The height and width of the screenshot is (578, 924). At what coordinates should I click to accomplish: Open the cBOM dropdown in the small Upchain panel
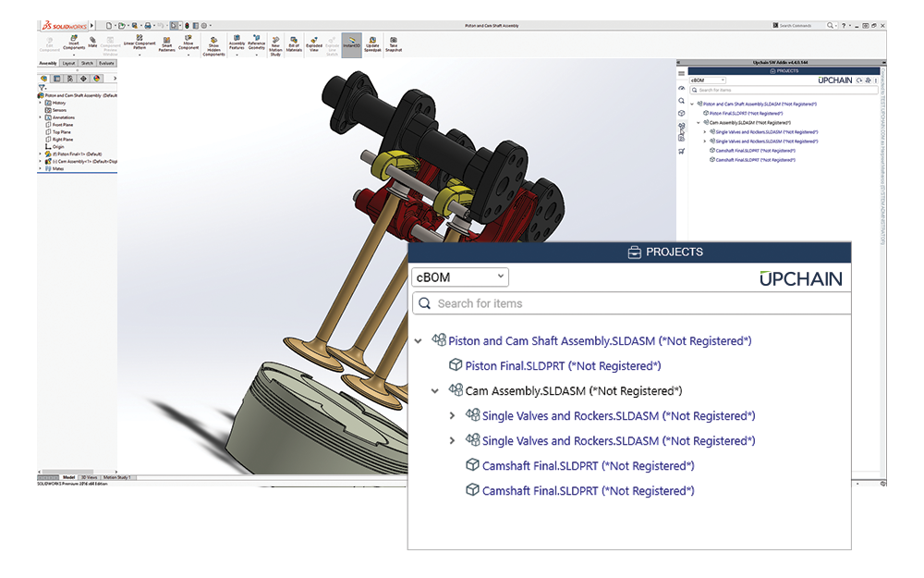point(708,80)
